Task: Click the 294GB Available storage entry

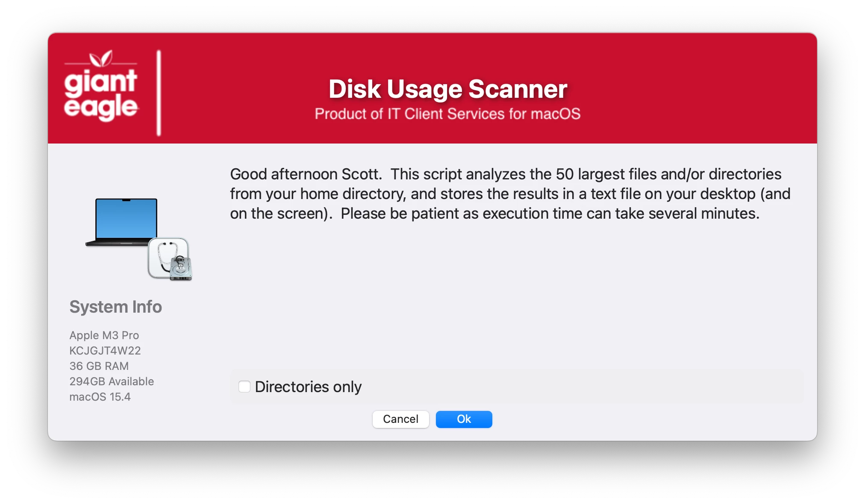Action: (112, 381)
